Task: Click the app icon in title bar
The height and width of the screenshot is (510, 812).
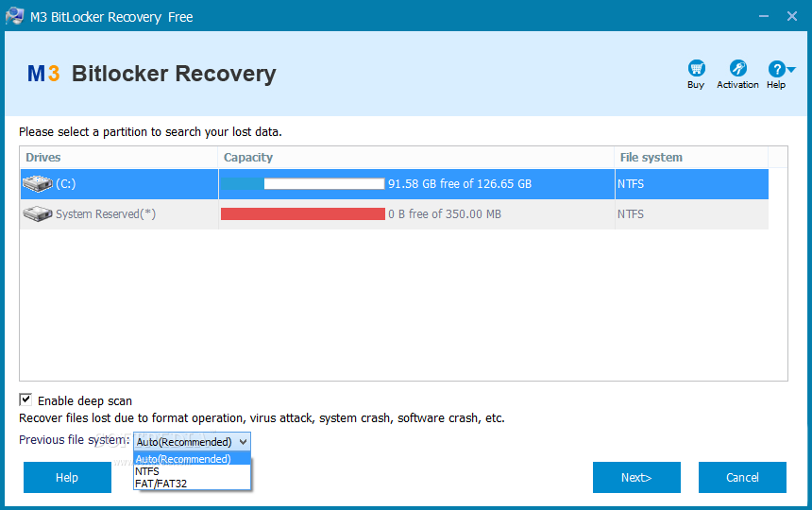Action: pyautogui.click(x=14, y=16)
